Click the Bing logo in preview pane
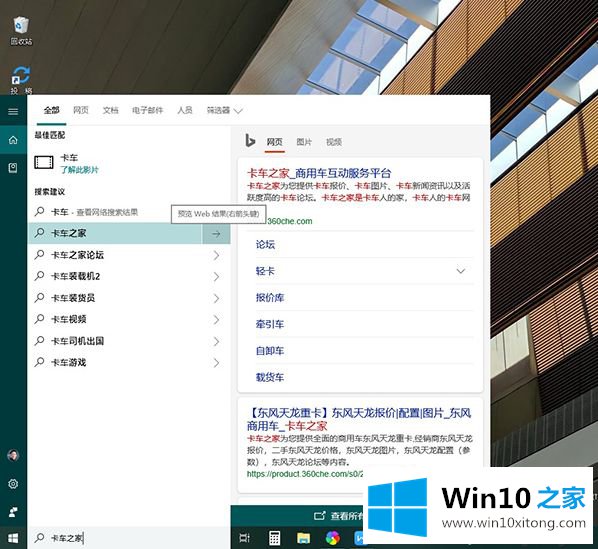 pyautogui.click(x=250, y=141)
